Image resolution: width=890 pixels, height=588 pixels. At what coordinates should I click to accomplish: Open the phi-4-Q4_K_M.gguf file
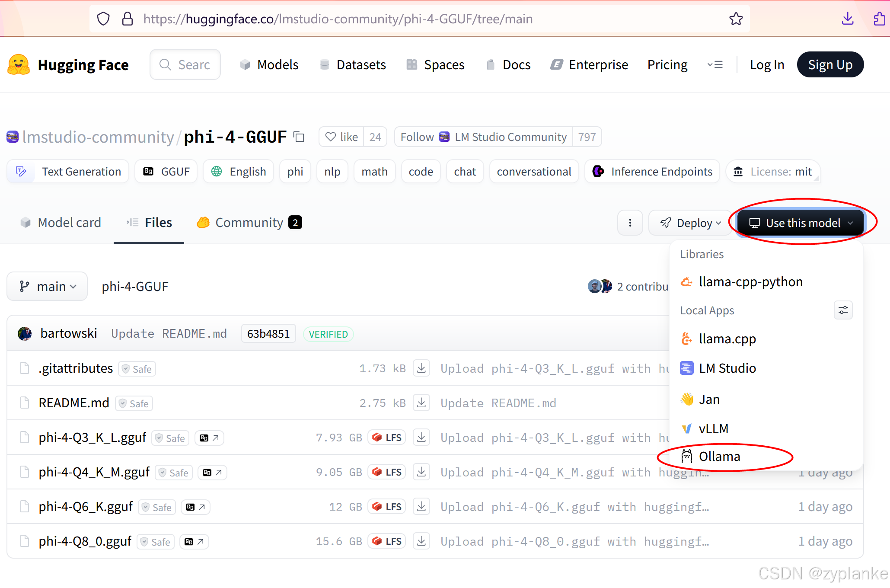[x=94, y=472]
